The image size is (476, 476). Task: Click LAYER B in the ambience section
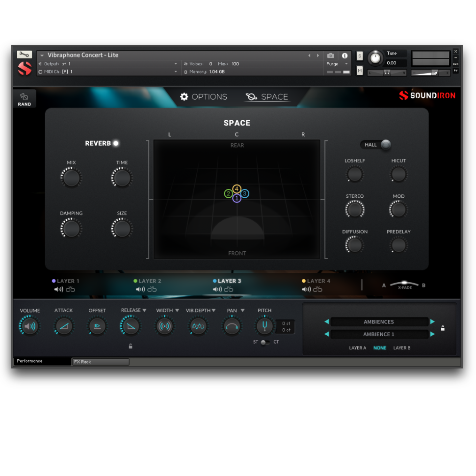point(401,348)
